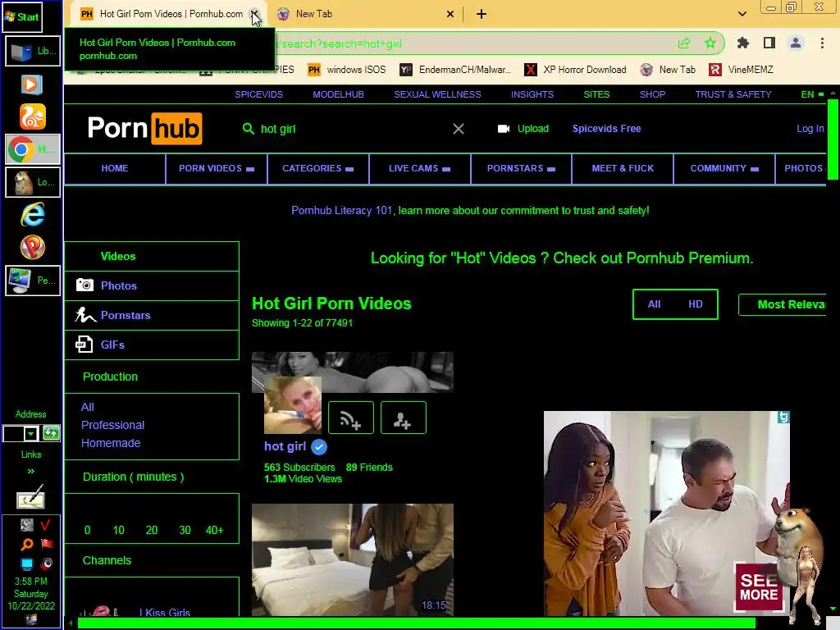This screenshot has width=840, height=630.
Task: Open the red P application taskbar icon
Action: pos(33,247)
